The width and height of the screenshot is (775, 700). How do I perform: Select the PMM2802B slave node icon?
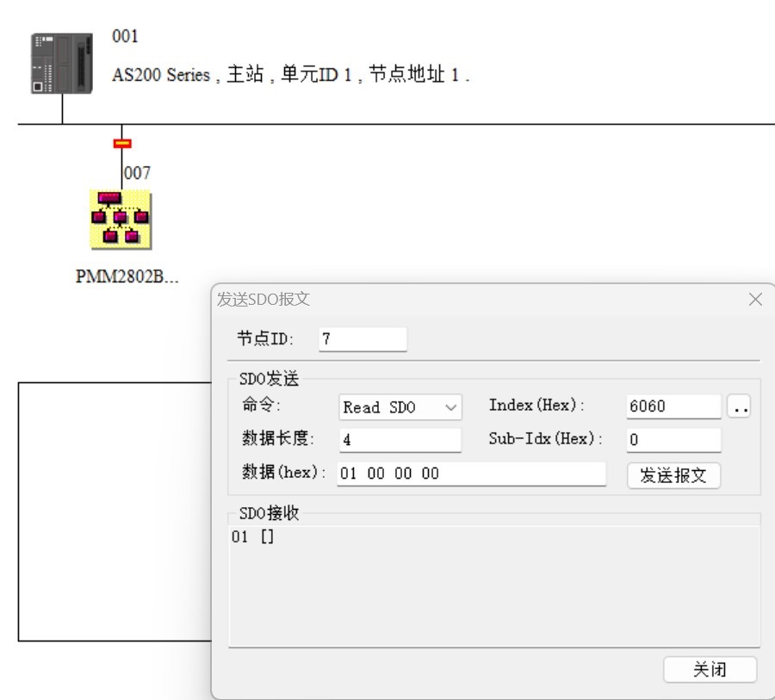[x=121, y=220]
